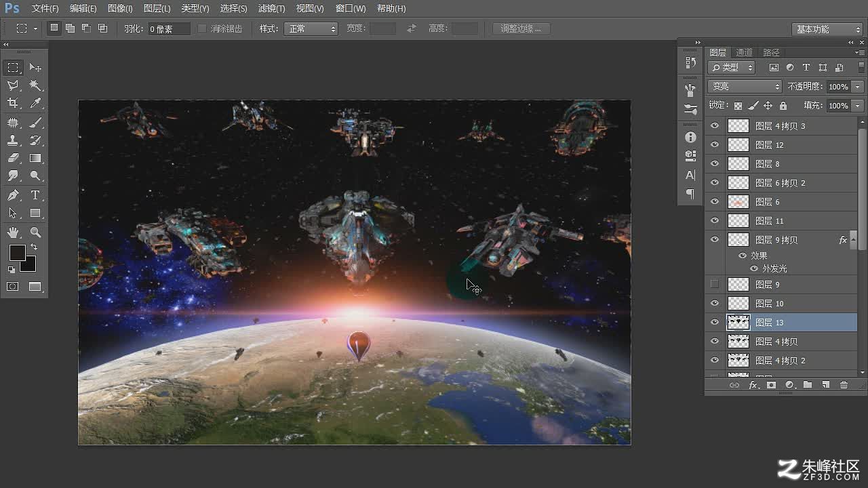Open the fill 填充 slider arrow

click(858, 106)
